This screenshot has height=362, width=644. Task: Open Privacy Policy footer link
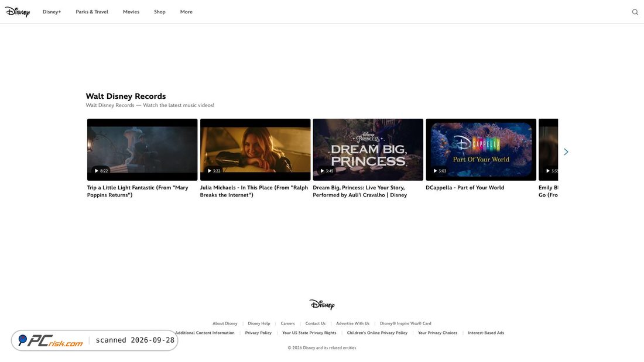coord(258,333)
